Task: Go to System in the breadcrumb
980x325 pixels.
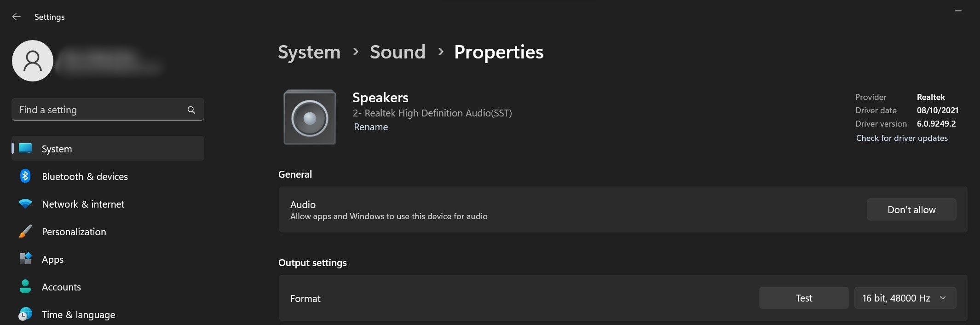Action: 309,52
